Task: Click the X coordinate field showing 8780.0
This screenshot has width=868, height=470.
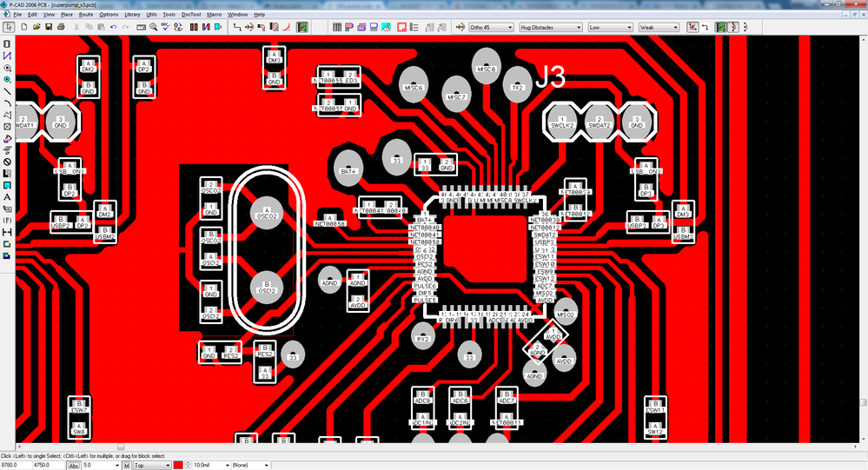Action: click(x=16, y=466)
